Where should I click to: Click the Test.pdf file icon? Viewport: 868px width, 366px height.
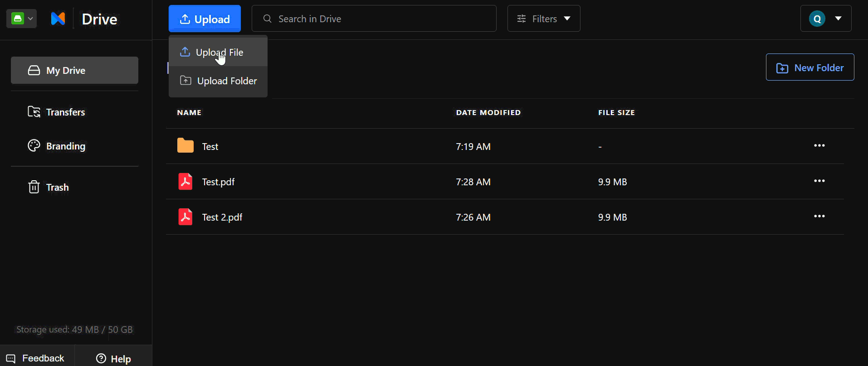tap(185, 181)
